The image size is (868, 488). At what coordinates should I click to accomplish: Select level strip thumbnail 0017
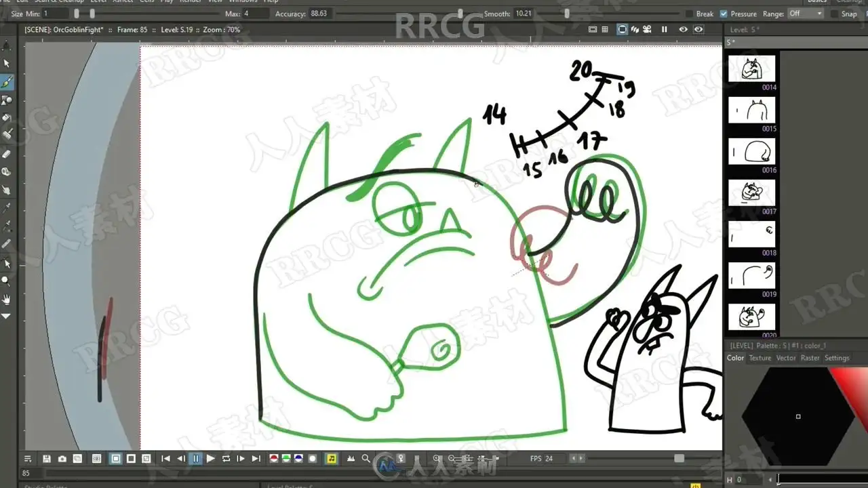pyautogui.click(x=751, y=193)
